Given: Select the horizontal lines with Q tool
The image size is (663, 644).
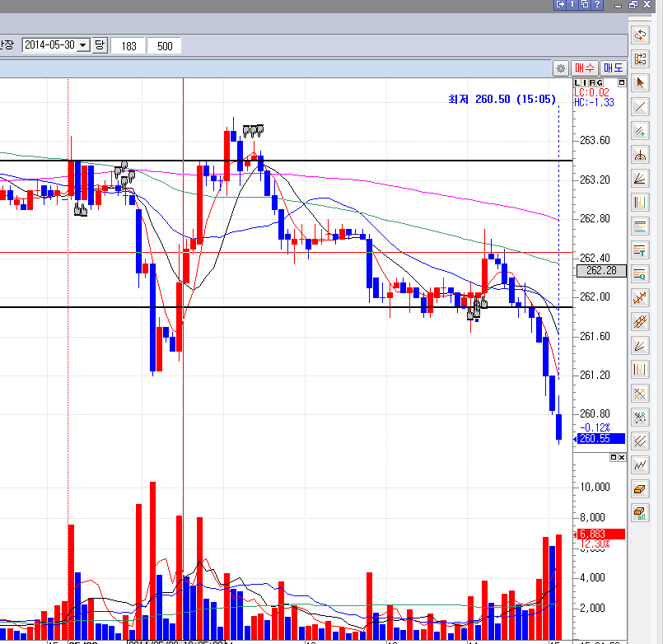Looking at the screenshot, I should [x=640, y=274].
